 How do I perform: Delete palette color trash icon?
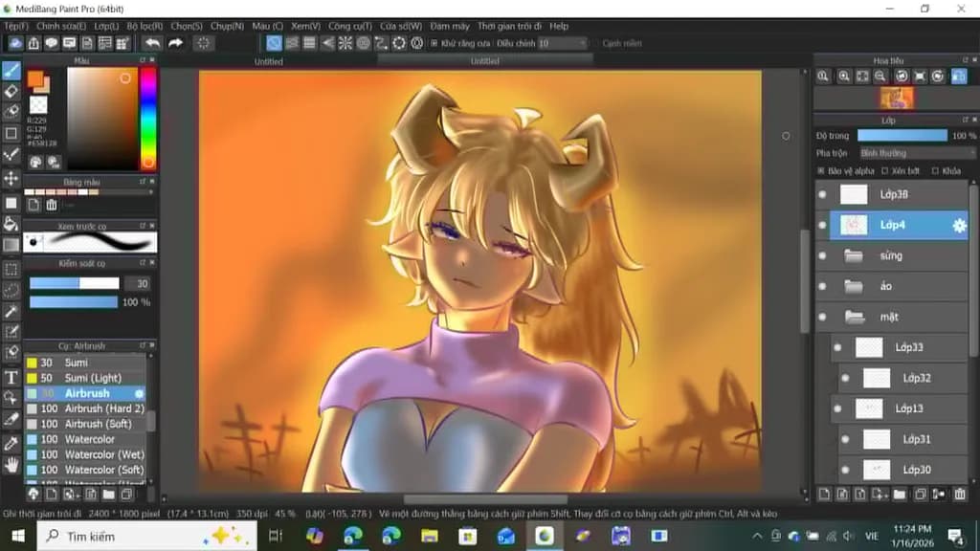click(52, 205)
